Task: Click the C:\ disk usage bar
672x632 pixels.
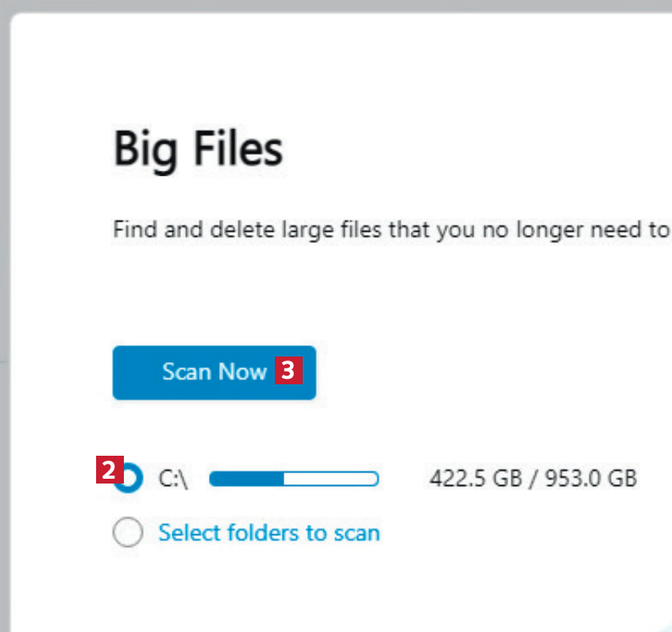Action: point(293,479)
